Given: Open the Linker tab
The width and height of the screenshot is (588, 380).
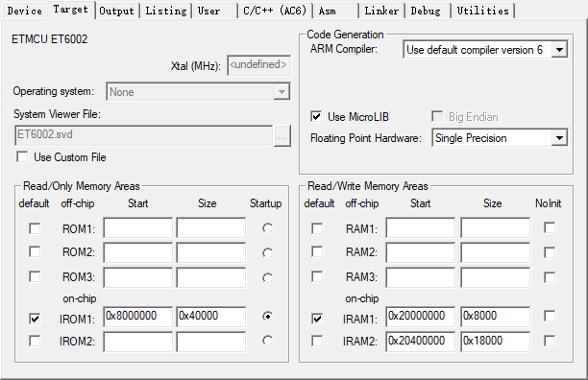Looking at the screenshot, I should pos(381,11).
